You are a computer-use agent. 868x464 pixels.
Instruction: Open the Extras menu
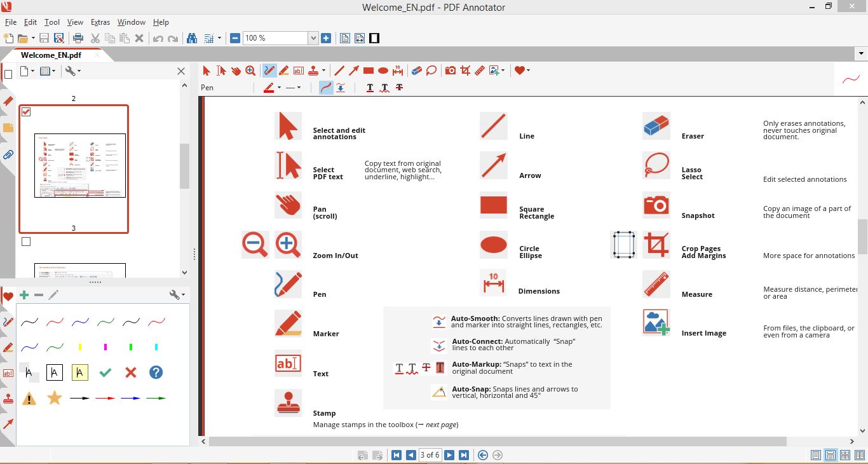(x=100, y=22)
